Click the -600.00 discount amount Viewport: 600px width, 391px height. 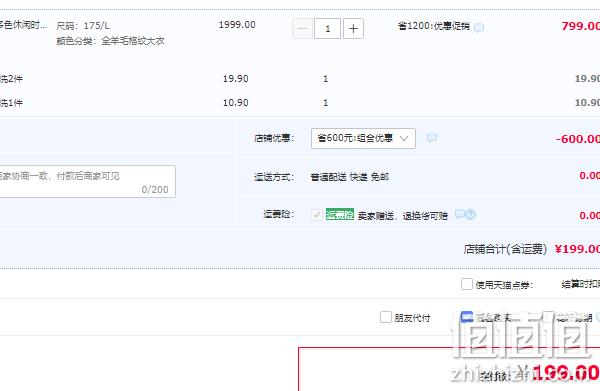tap(578, 139)
